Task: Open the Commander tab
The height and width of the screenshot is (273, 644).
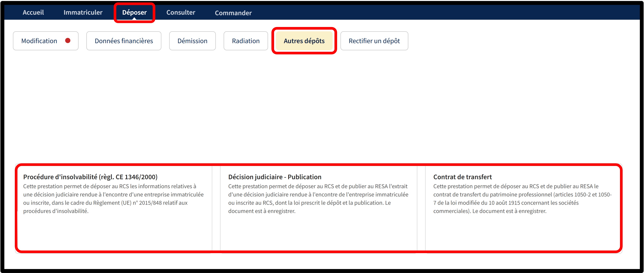Action: [233, 13]
